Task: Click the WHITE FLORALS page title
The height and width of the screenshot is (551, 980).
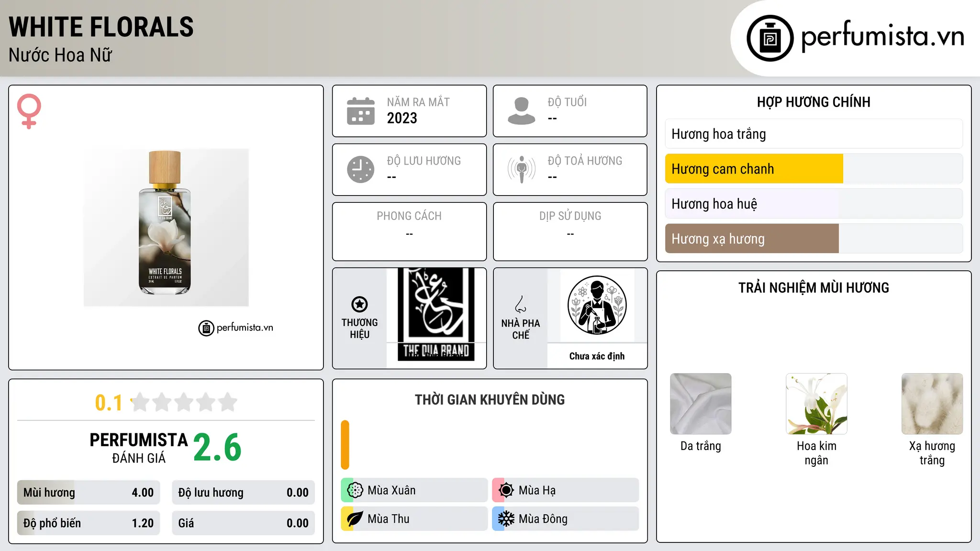Action: tap(101, 27)
